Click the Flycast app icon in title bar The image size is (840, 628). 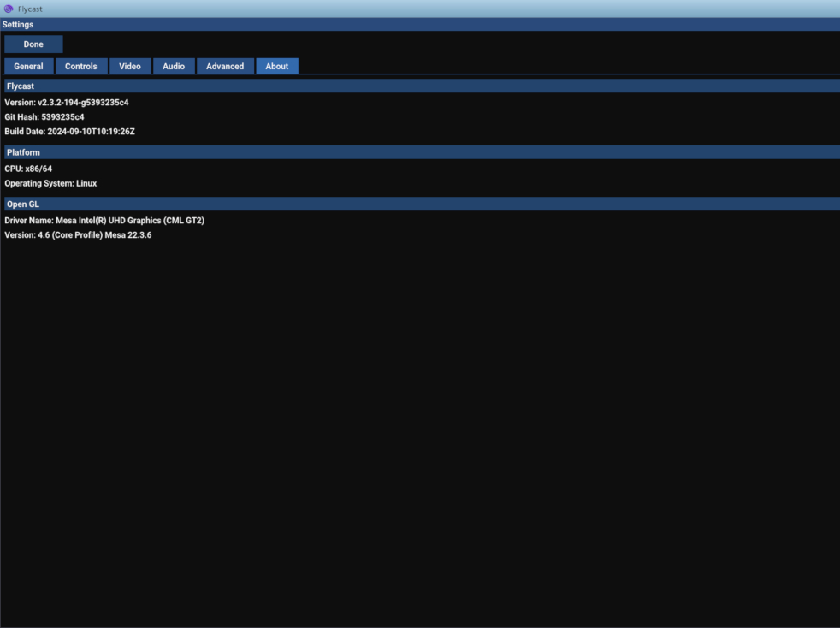pyautogui.click(x=9, y=9)
